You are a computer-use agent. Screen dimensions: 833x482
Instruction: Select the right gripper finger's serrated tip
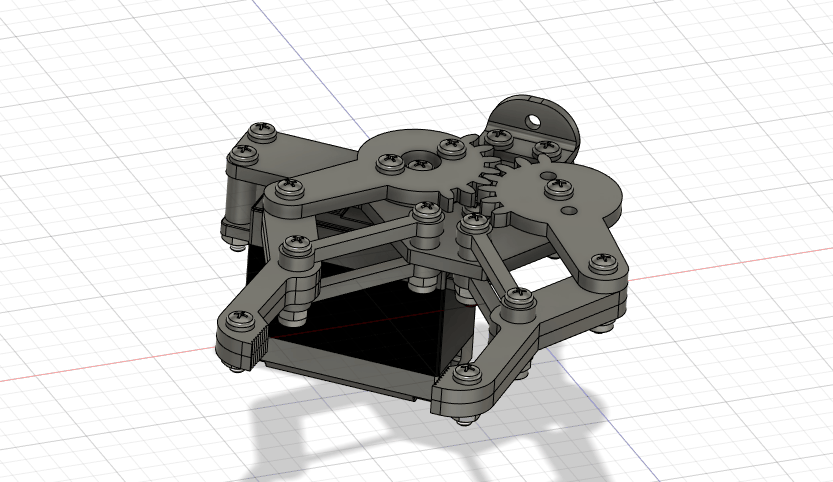tap(443, 376)
